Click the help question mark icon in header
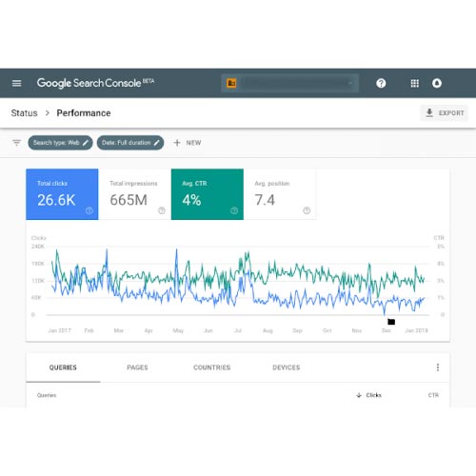The image size is (476, 476). pos(381,83)
